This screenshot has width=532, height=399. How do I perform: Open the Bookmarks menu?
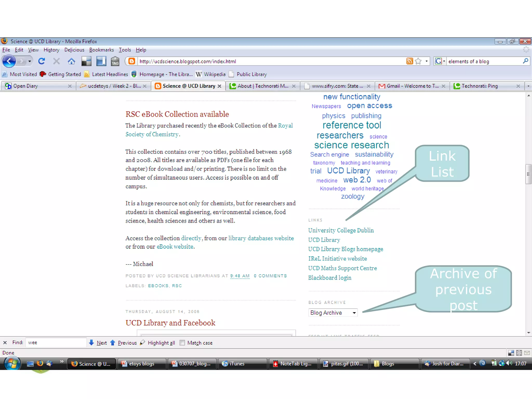coord(101,50)
